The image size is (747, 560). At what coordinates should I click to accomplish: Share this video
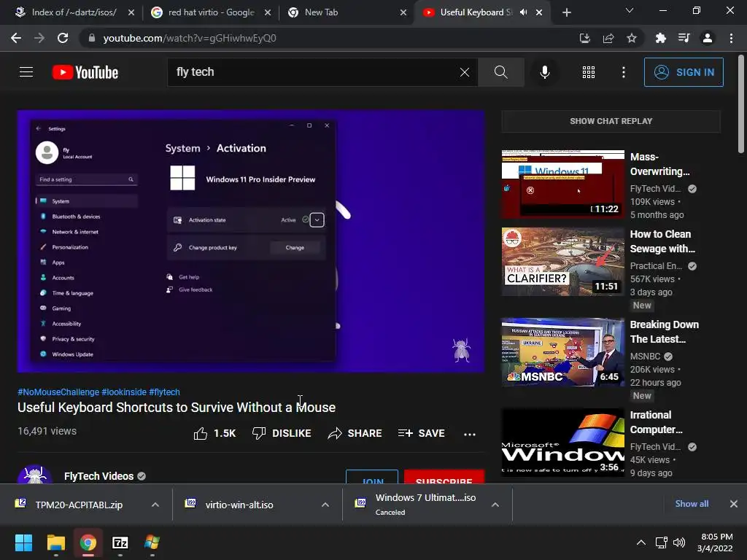click(355, 433)
